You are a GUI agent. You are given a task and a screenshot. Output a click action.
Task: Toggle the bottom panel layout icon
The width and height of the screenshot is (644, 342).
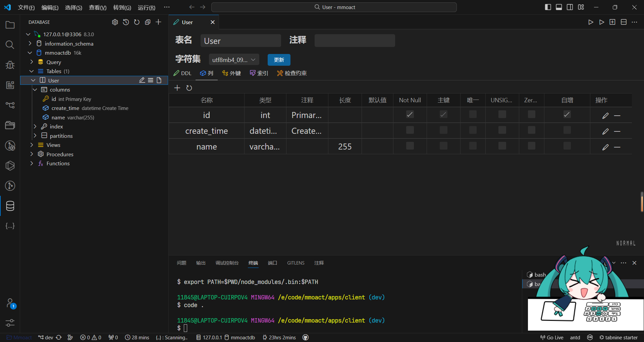559,7
